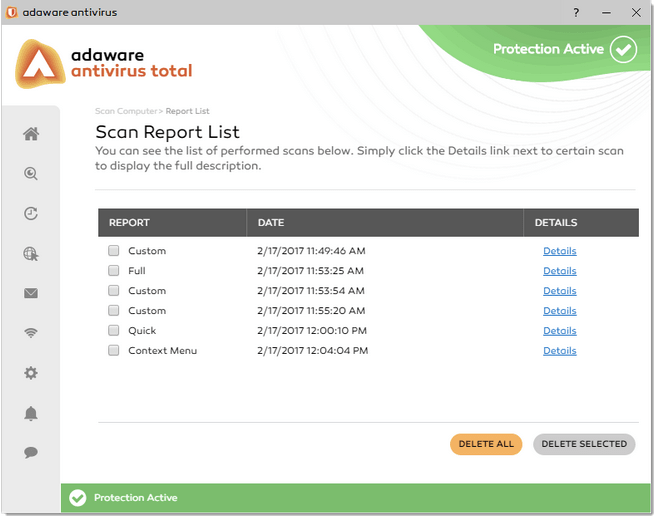Screen dimensions: 654x516
Task: Open Network Protection wifi icon in sidebar
Action: pos(31,333)
